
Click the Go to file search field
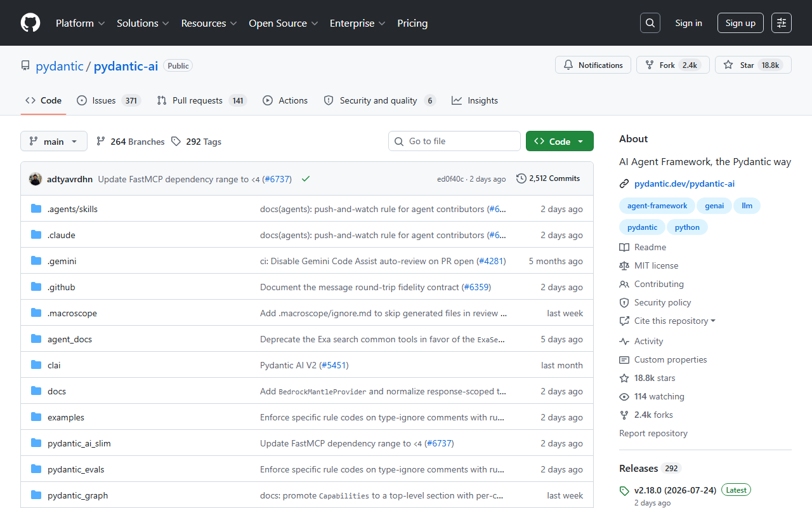click(x=454, y=141)
